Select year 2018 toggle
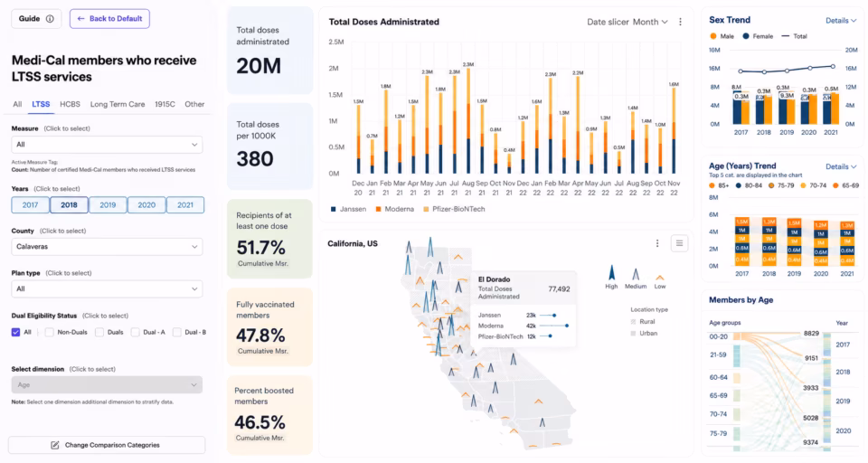Image resolution: width=868 pixels, height=463 pixels. pos(70,205)
